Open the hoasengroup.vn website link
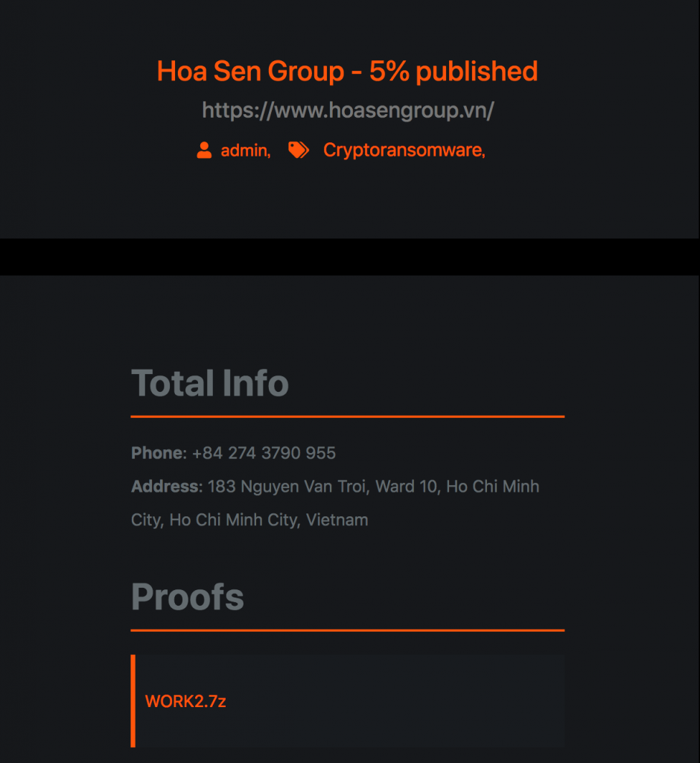This screenshot has width=700, height=763. pyautogui.click(x=348, y=111)
